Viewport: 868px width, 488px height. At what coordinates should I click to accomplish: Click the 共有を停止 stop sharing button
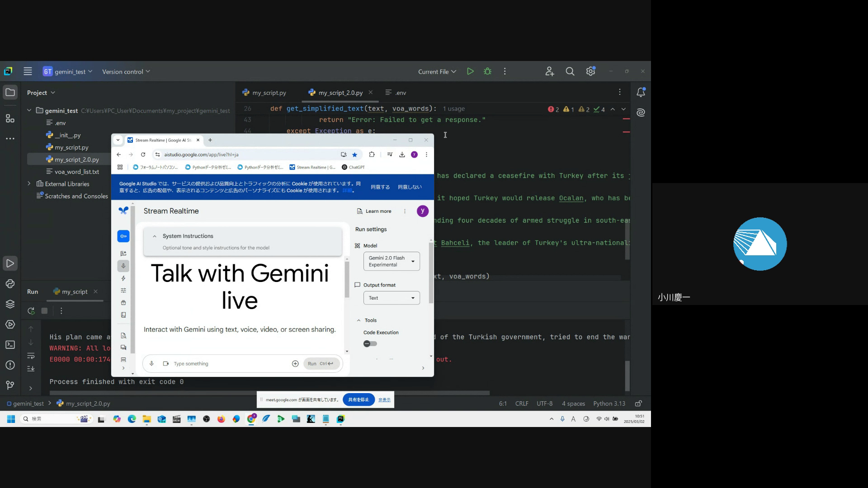tap(358, 400)
